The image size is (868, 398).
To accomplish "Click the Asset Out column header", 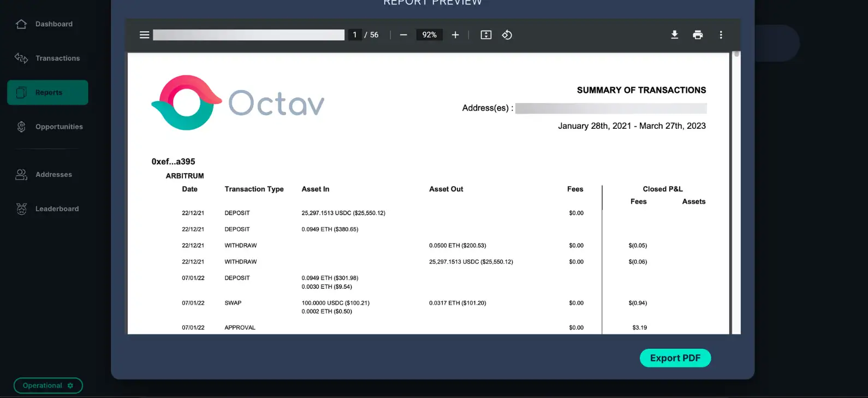I will coord(446,189).
